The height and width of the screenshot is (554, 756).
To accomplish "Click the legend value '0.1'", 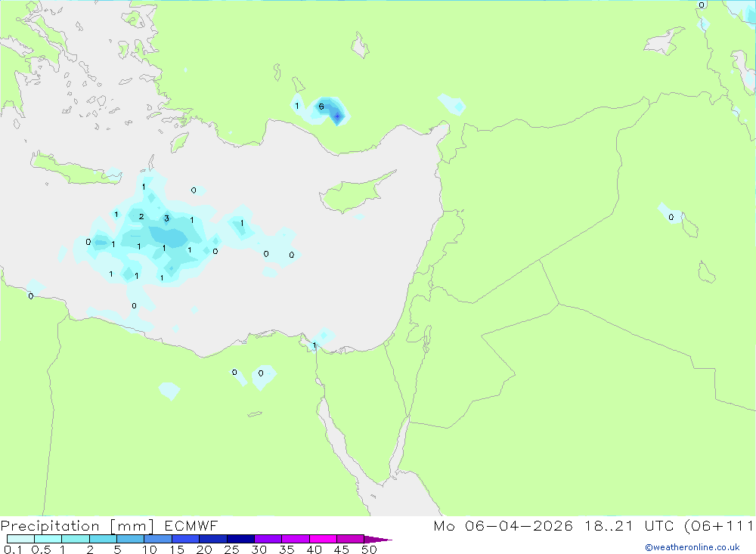I will coord(13,549).
